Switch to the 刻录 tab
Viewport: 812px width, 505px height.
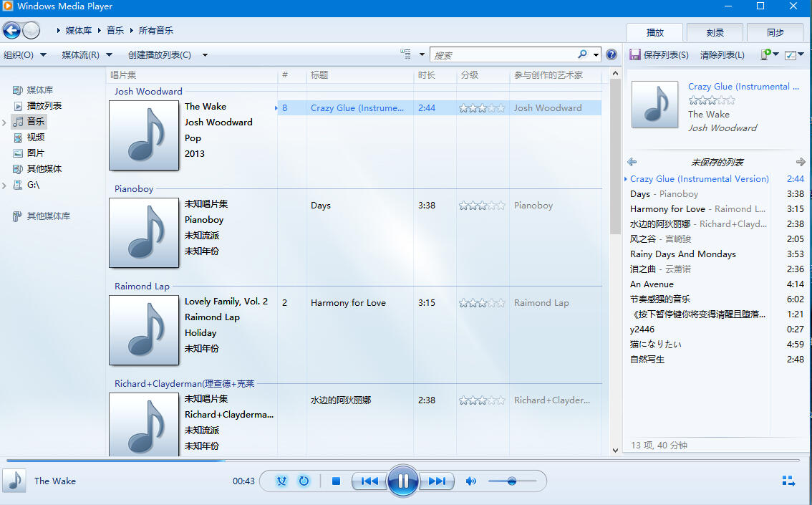point(715,33)
